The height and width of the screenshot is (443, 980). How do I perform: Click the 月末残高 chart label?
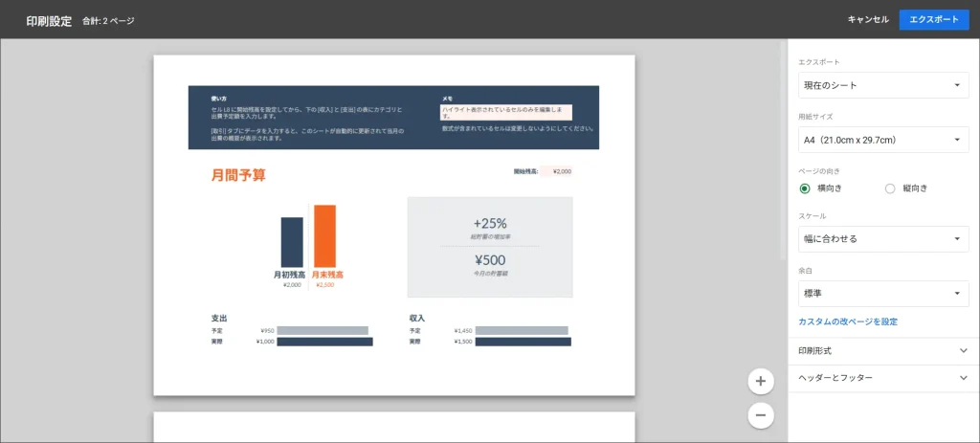[x=327, y=275]
